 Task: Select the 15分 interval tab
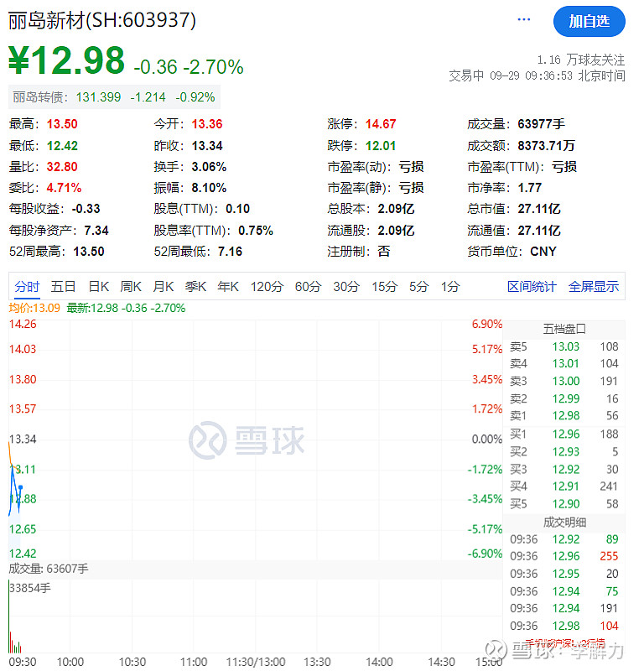pyautogui.click(x=385, y=287)
